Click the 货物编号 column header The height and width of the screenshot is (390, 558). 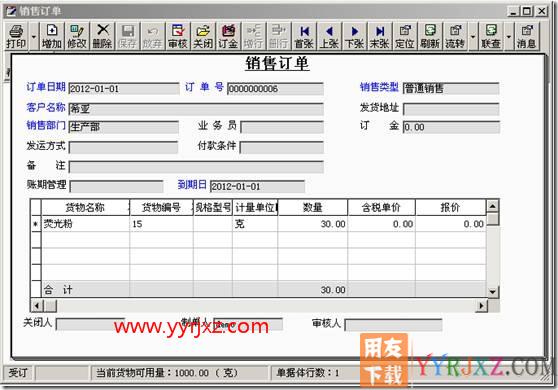162,207
